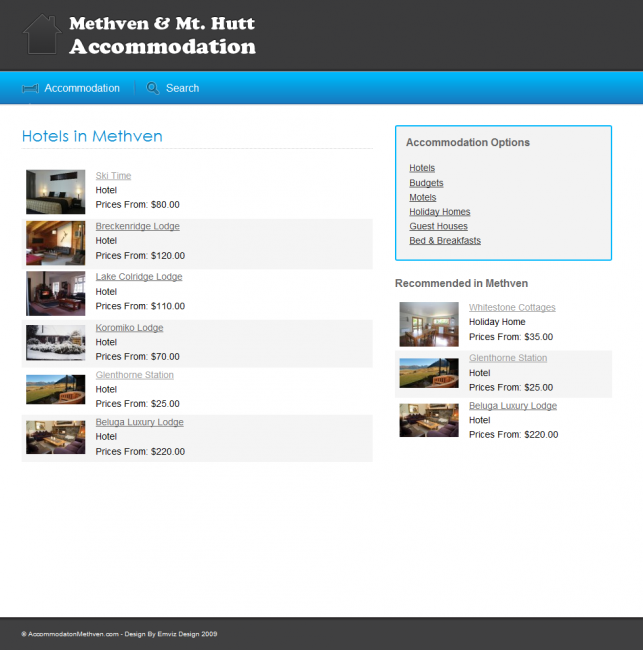Open Glenthorne Station in Recommended section
Viewport: 643px width, 650px height.
point(508,358)
